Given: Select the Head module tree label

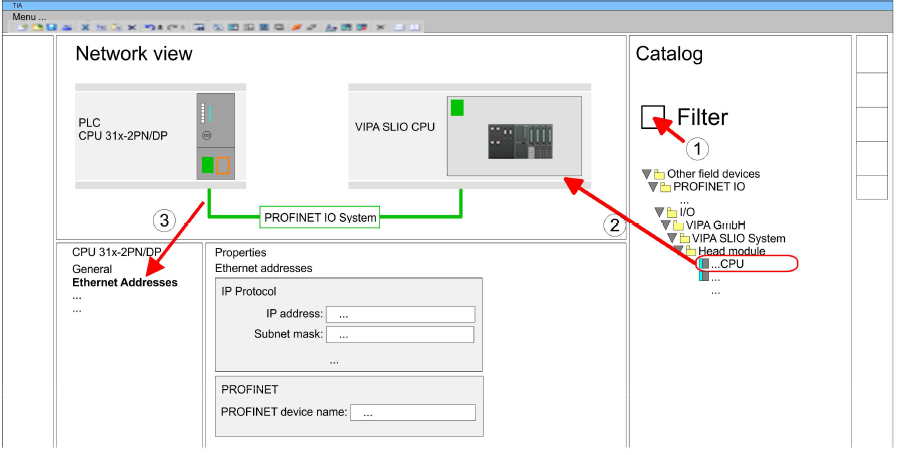Looking at the screenshot, I should coord(732,251).
